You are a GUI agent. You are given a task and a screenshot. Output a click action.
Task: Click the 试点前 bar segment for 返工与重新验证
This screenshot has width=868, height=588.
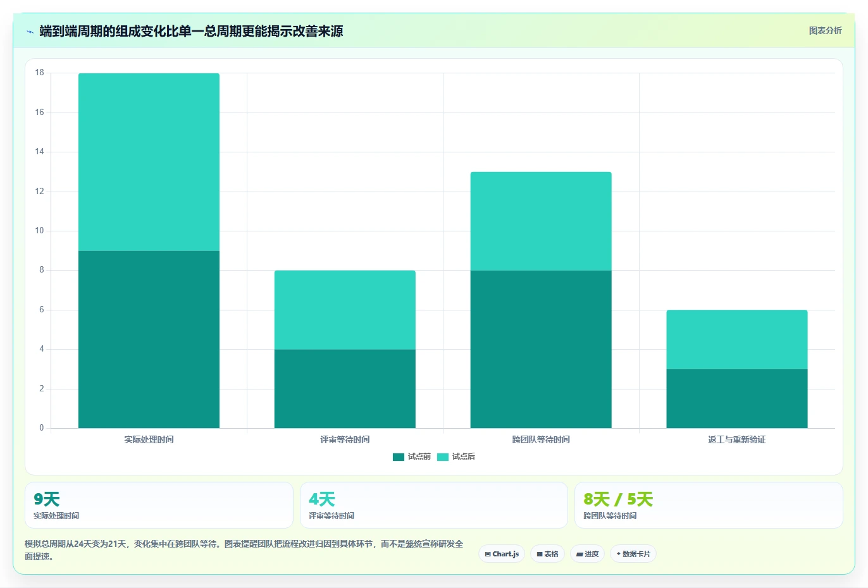737,398
